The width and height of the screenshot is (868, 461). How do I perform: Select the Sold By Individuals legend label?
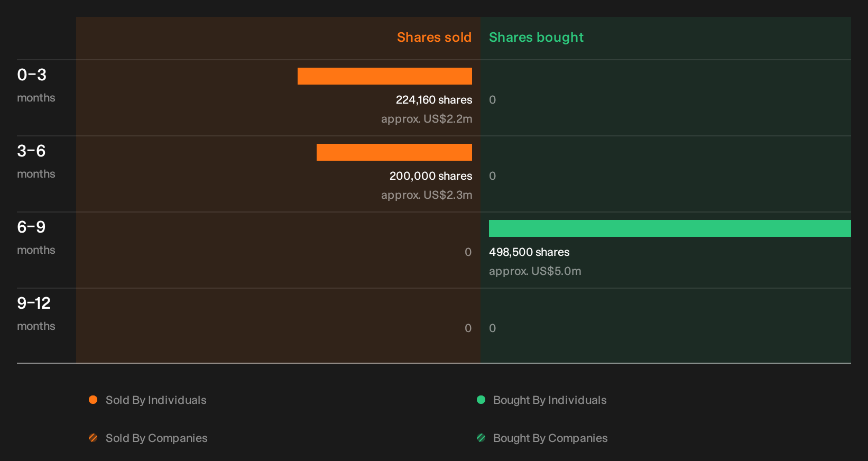[156, 400]
